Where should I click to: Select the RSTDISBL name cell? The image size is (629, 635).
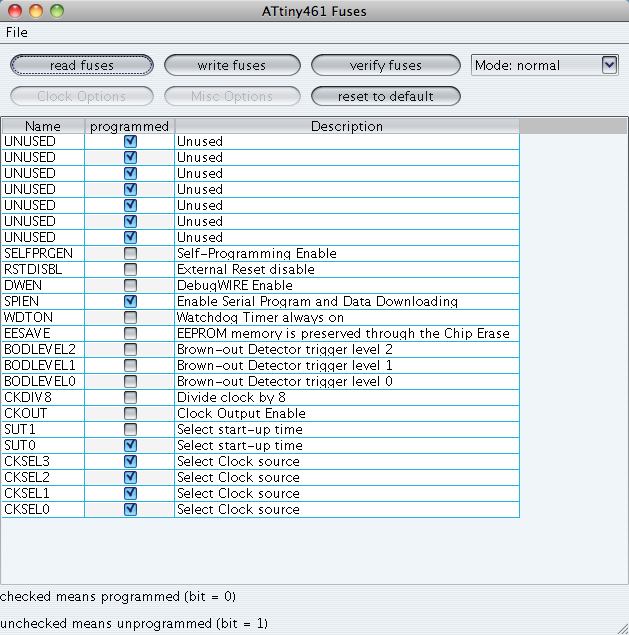43,269
